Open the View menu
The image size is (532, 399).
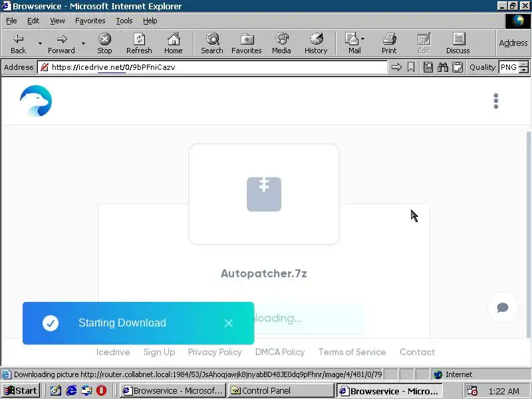pos(57,21)
